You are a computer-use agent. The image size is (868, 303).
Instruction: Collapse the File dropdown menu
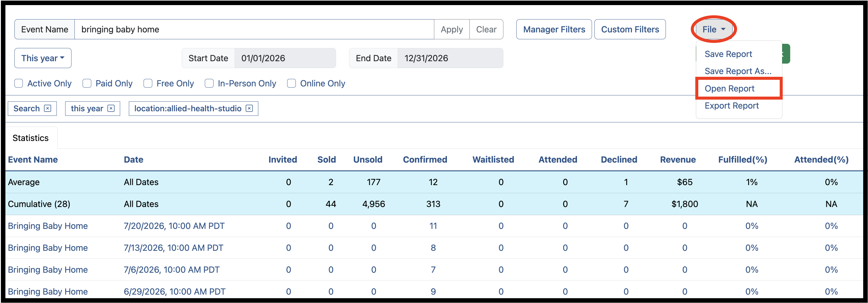click(714, 29)
